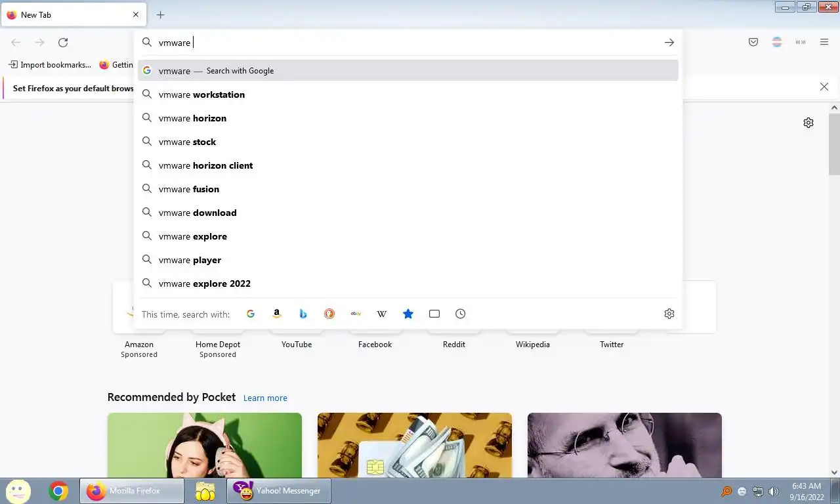Search with Wikipedia one-off icon
This screenshot has height=504, width=840.
coord(382,314)
